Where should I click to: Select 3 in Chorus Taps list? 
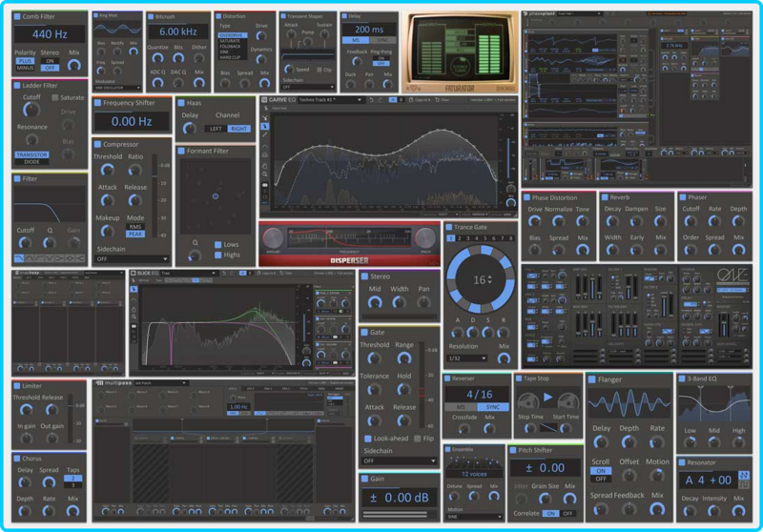[x=73, y=485]
